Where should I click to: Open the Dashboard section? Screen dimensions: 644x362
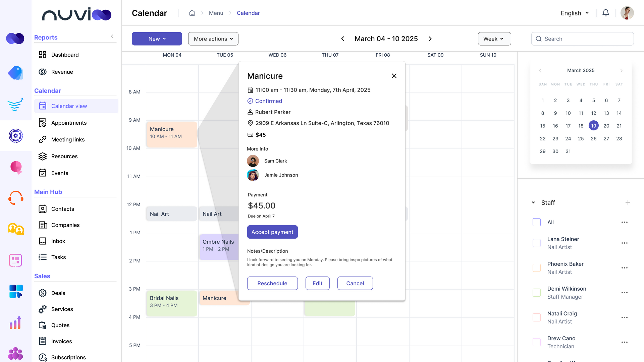[x=65, y=55]
